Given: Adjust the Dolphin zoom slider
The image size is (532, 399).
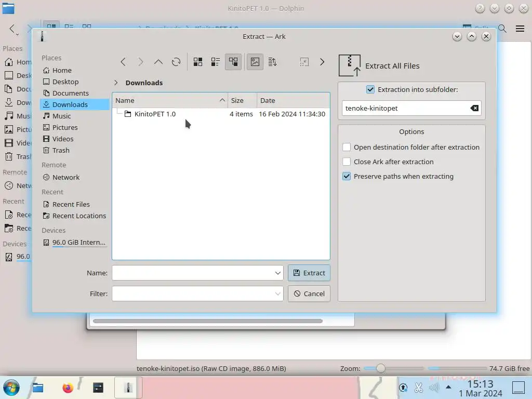Looking at the screenshot, I should 380,368.
